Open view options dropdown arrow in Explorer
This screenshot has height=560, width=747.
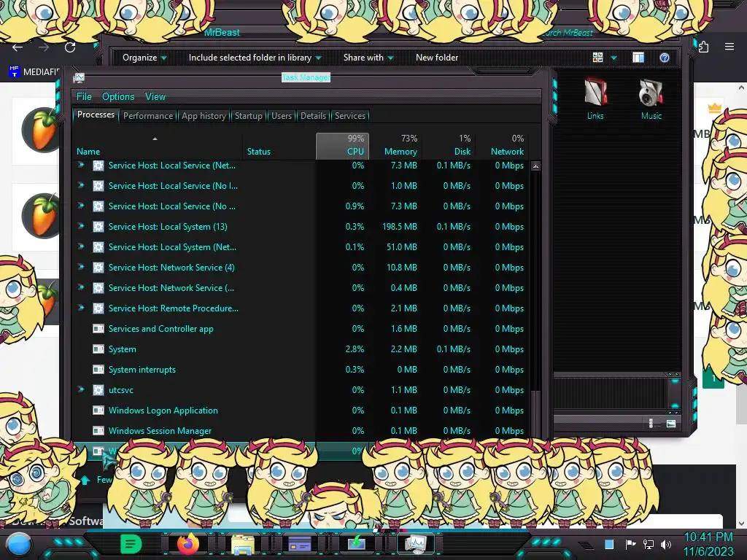coord(614,58)
